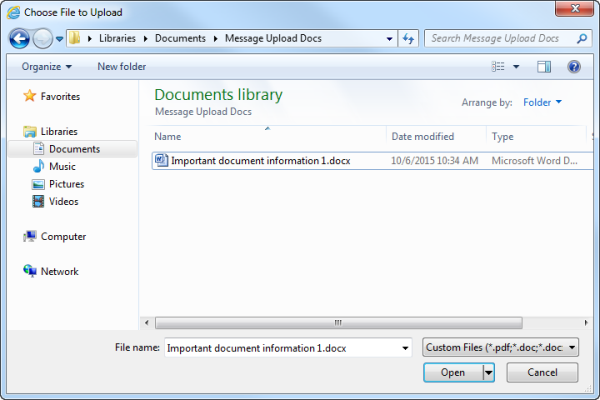Click the folder icon in address bar
The height and width of the screenshot is (400, 600).
[x=75, y=38]
